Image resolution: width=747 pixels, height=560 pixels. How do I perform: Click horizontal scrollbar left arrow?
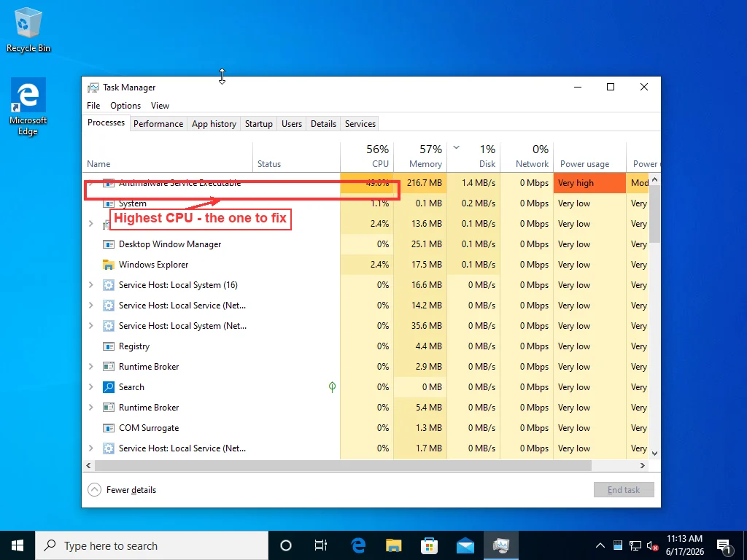[x=88, y=465]
